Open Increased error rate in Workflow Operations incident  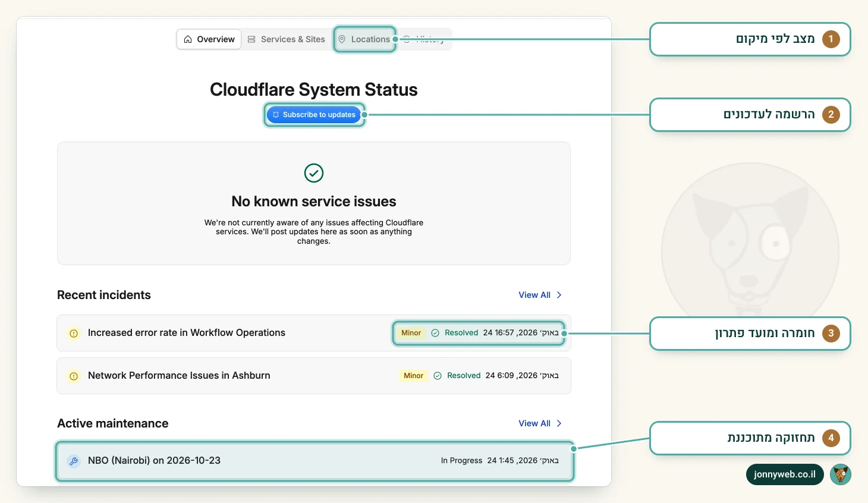[x=314, y=333]
